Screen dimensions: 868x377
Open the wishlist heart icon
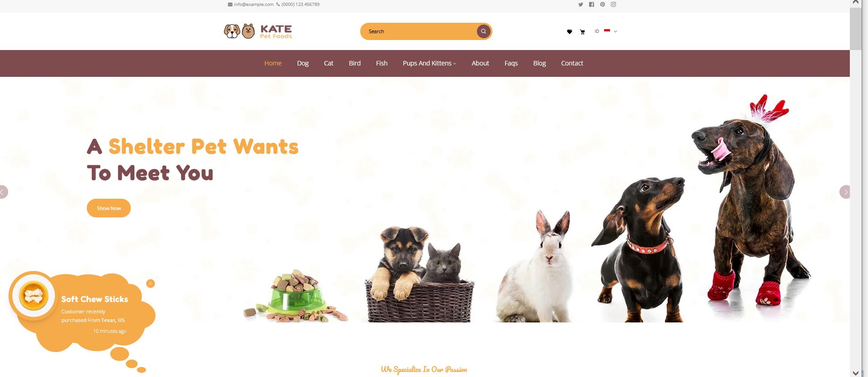point(570,32)
